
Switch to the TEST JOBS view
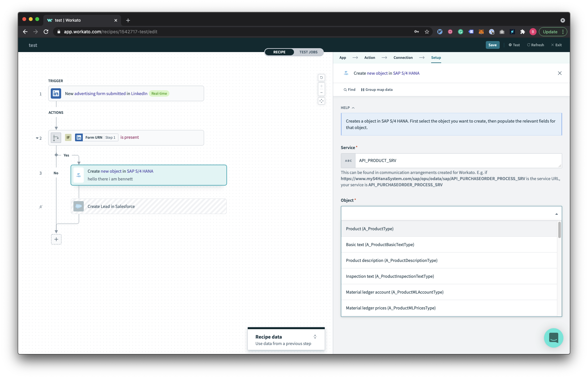point(308,52)
